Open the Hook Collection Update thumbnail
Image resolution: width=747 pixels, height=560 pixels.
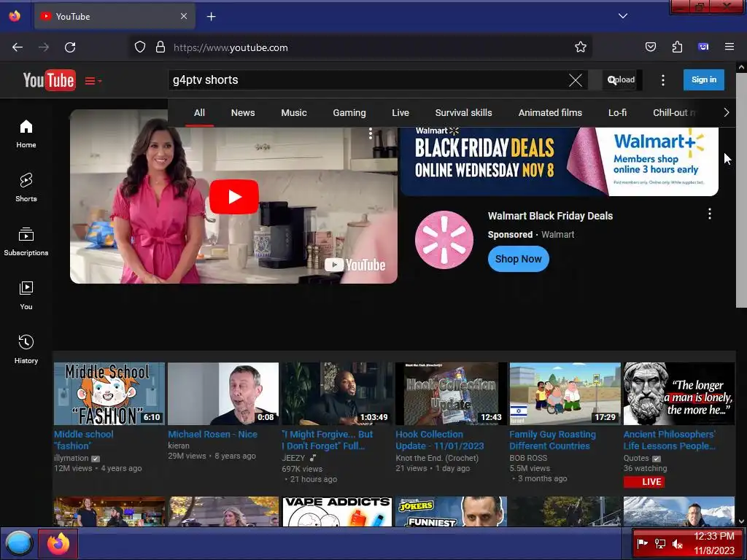click(x=451, y=394)
